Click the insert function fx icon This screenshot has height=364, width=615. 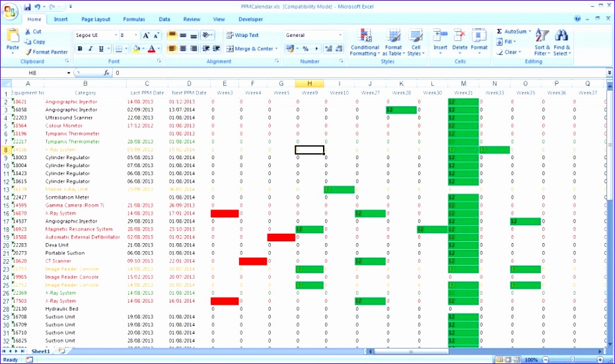click(x=106, y=73)
